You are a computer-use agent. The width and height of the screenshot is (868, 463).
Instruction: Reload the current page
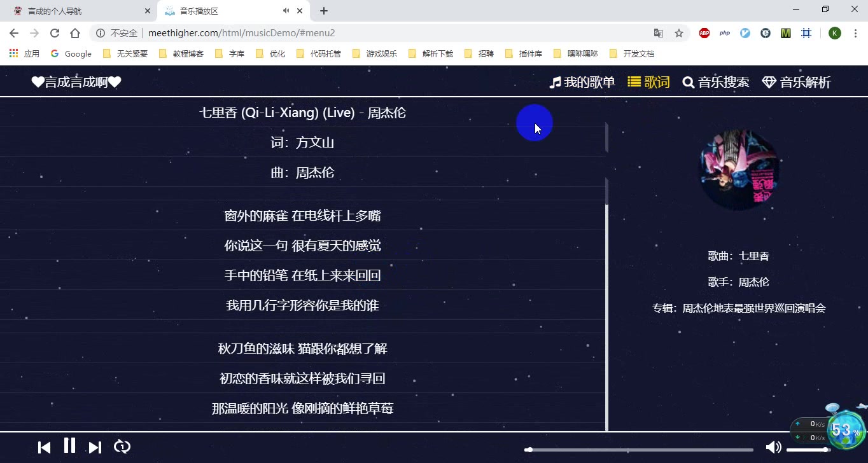[x=55, y=33]
